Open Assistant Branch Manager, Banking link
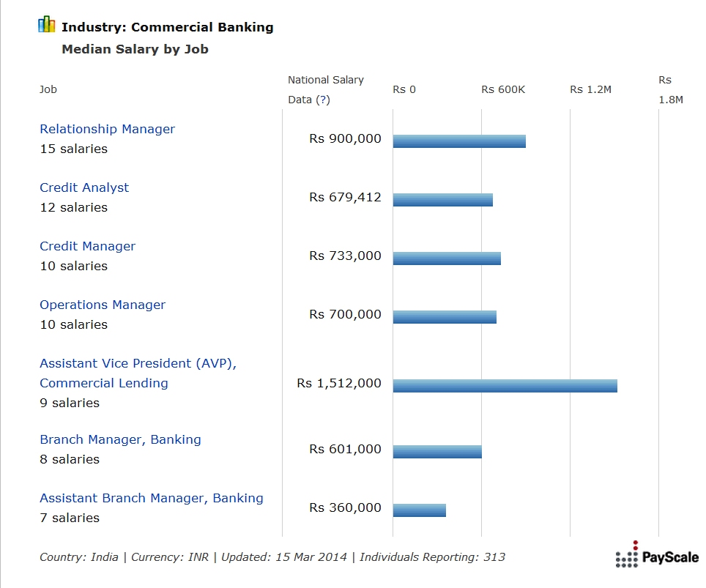 click(151, 498)
